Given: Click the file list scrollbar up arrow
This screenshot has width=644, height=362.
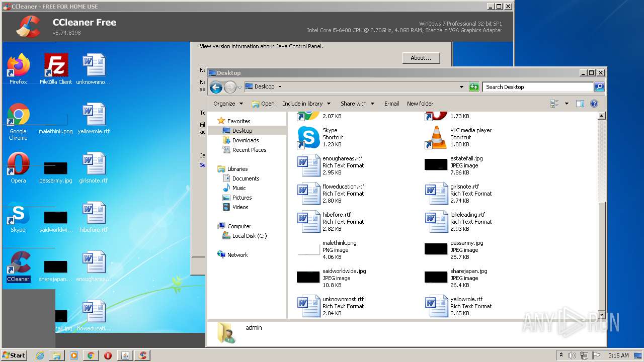Looking at the screenshot, I should [601, 116].
